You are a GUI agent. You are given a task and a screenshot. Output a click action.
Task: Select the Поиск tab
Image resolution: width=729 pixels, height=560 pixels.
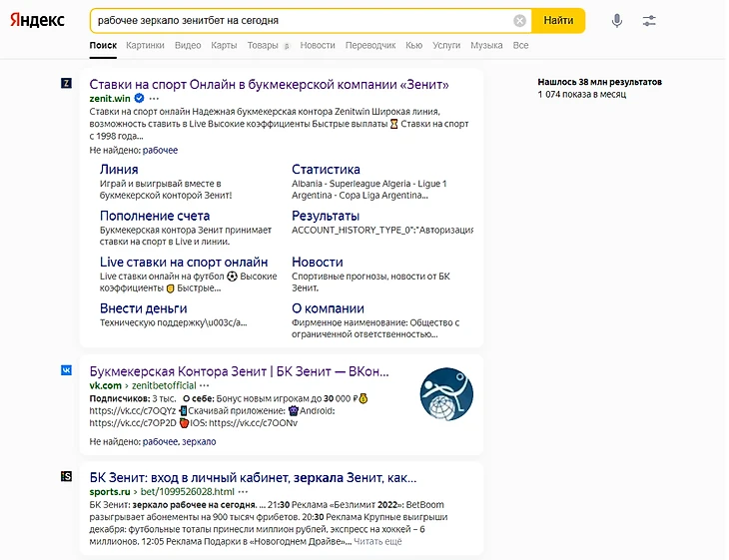[103, 46]
